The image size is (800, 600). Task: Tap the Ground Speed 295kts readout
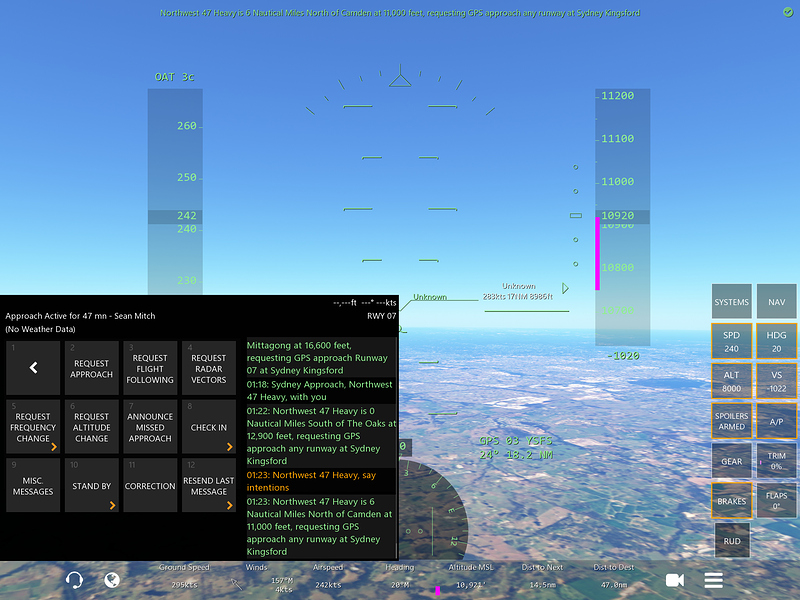point(184,576)
